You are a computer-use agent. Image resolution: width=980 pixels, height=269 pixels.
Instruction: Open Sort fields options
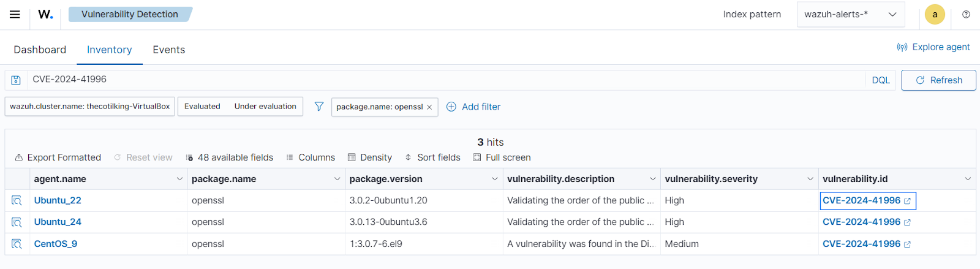[432, 157]
